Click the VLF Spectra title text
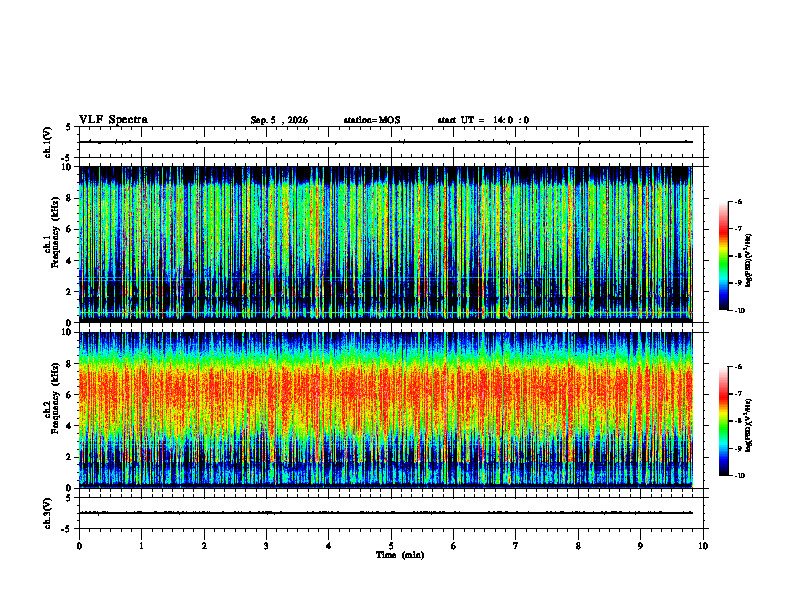The image size is (792, 612). coord(113,120)
